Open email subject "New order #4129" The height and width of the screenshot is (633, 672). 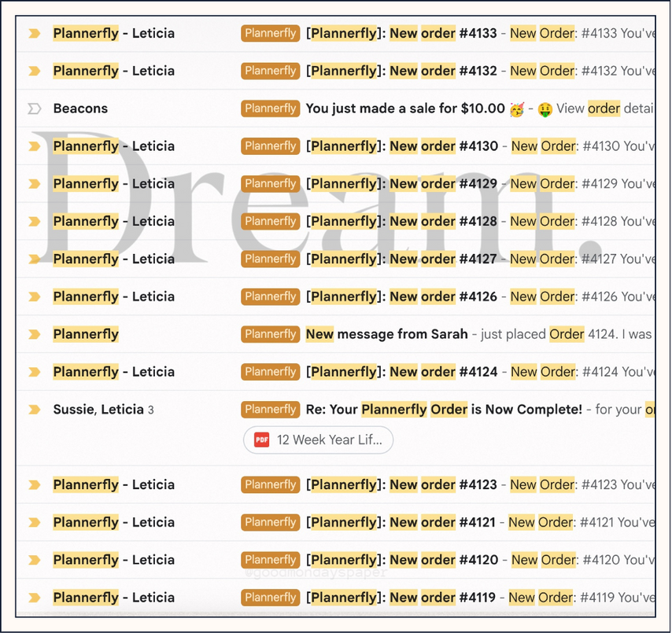[x=401, y=184]
